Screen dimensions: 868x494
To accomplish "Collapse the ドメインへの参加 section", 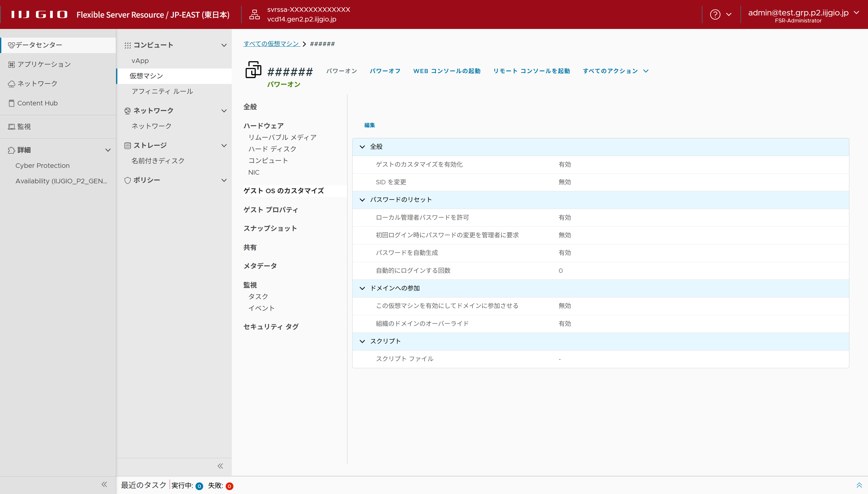I will pos(362,288).
